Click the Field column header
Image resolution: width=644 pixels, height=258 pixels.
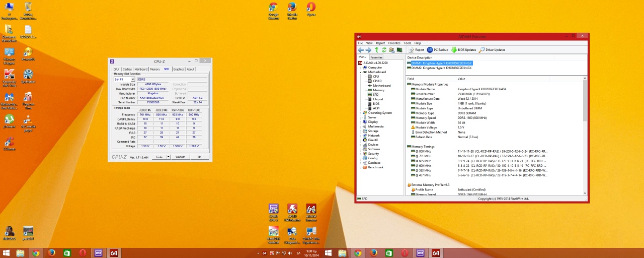point(431,79)
